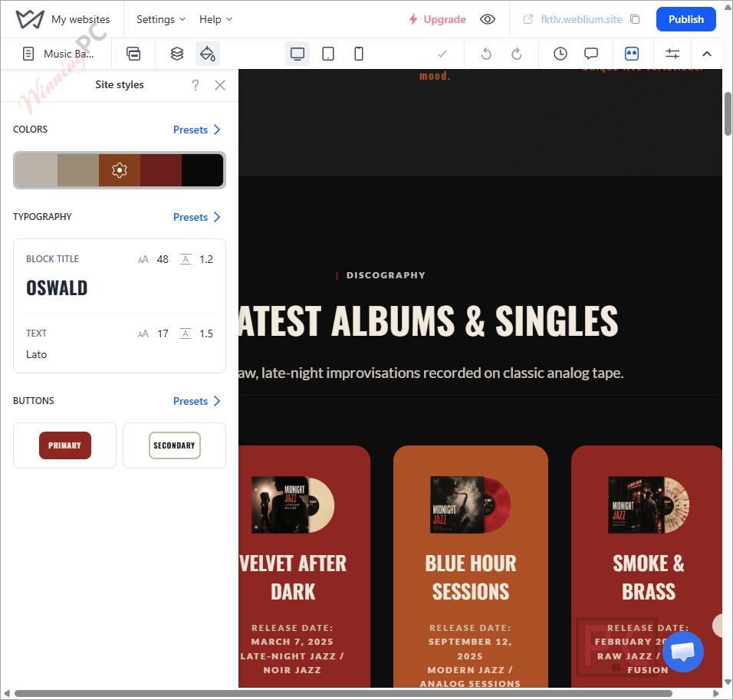Click the Upgrade link
Screen dimensions: 733x700
click(x=445, y=19)
